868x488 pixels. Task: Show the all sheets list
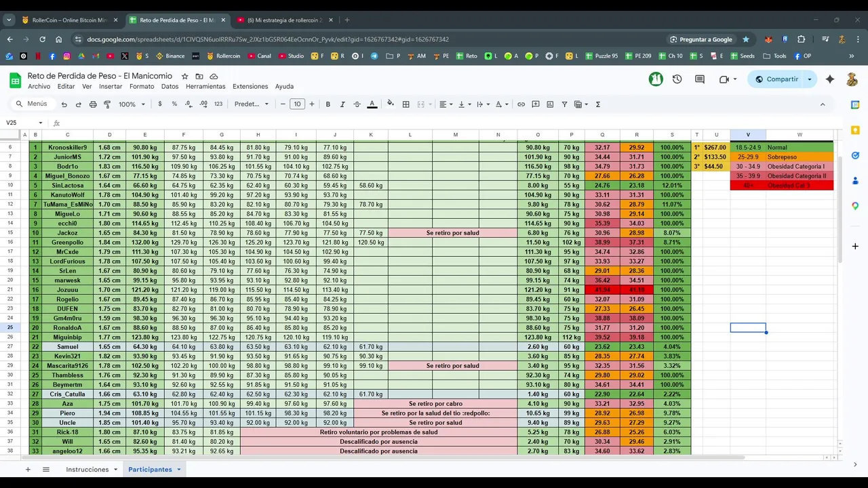coord(46,469)
